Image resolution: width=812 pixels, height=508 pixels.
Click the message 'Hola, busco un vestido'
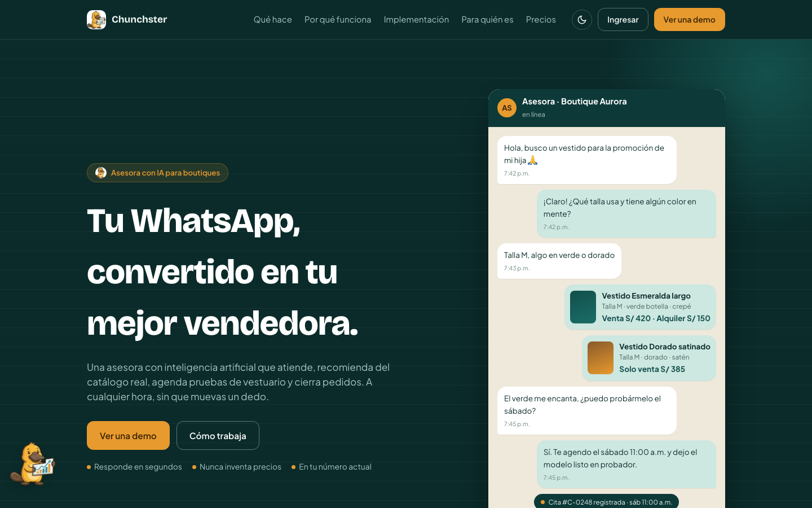(587, 160)
